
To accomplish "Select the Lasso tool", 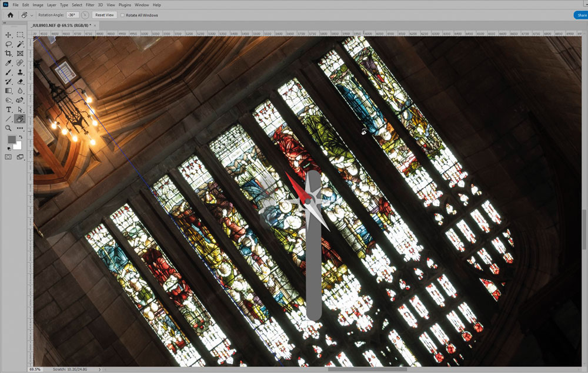I will tap(8, 44).
